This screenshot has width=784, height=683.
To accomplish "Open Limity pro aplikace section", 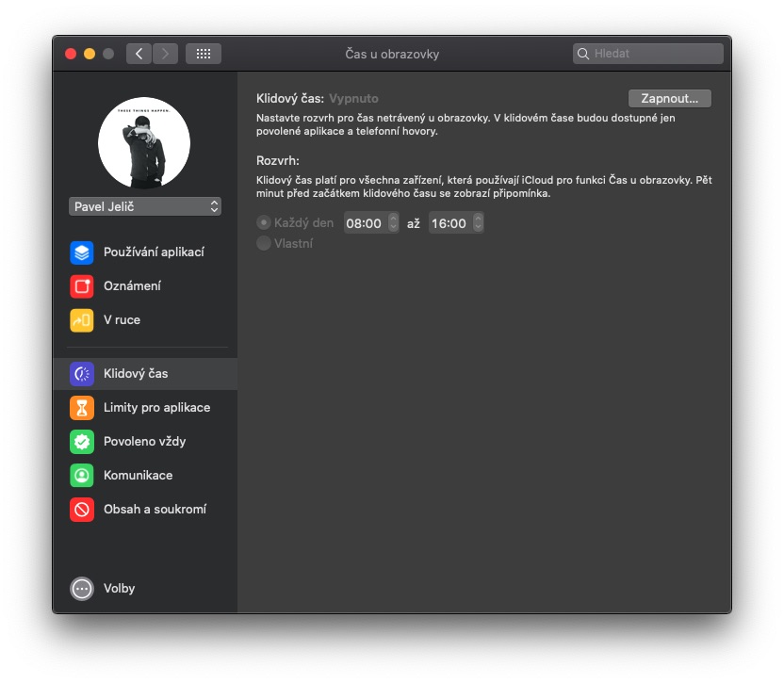I will [x=145, y=408].
